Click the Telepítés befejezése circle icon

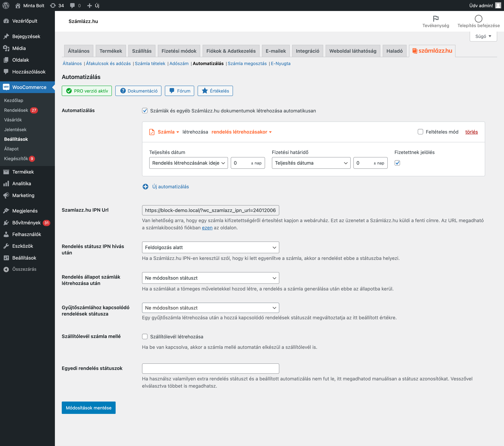[x=478, y=19]
